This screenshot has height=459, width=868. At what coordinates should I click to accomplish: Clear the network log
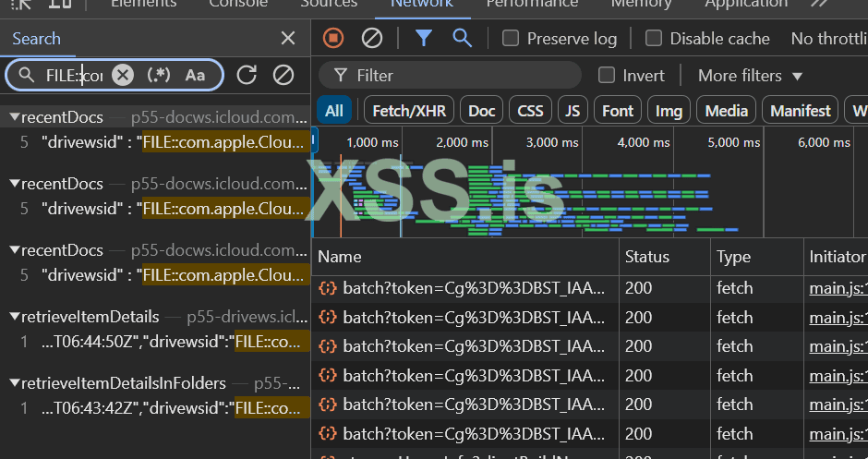(x=372, y=38)
